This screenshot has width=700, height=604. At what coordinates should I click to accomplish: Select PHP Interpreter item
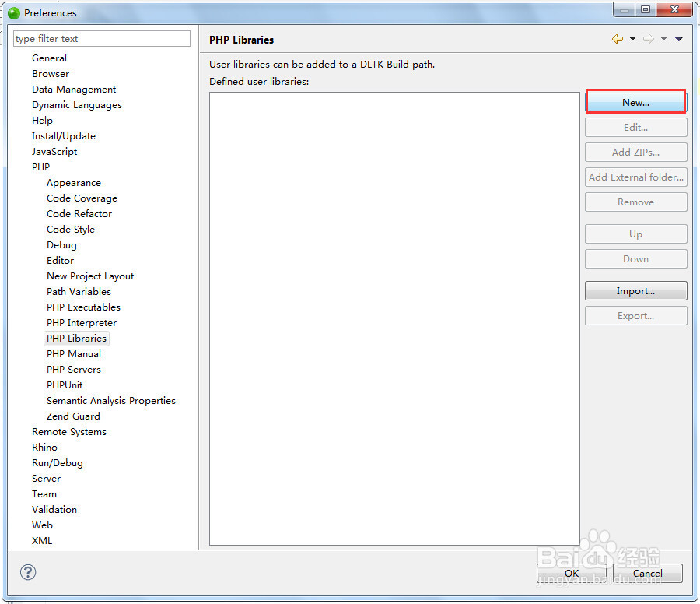81,323
